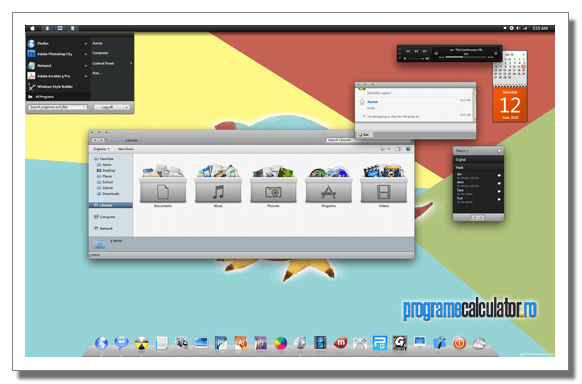The height and width of the screenshot is (384, 582).
Task: Click Aaron's name in chat window
Action: click(372, 102)
